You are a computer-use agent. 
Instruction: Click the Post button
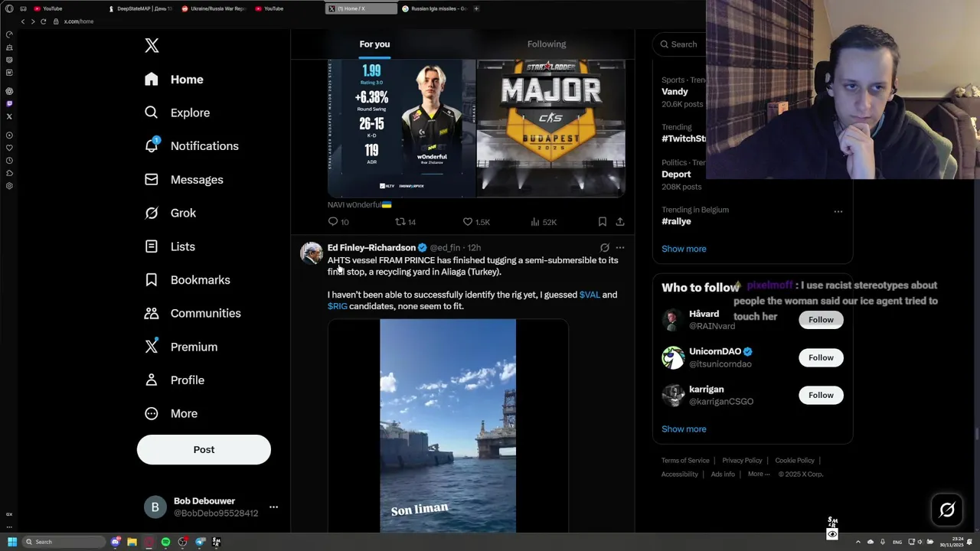204,449
